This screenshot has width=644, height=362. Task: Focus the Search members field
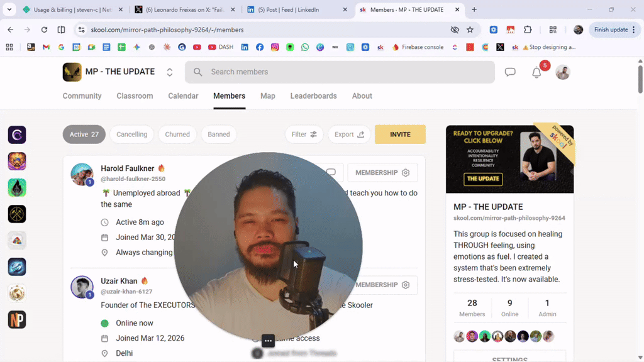point(340,72)
